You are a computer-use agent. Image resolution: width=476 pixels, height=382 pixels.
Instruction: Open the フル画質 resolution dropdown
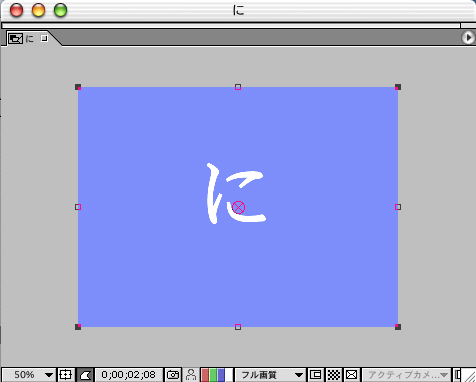pyautogui.click(x=270, y=375)
